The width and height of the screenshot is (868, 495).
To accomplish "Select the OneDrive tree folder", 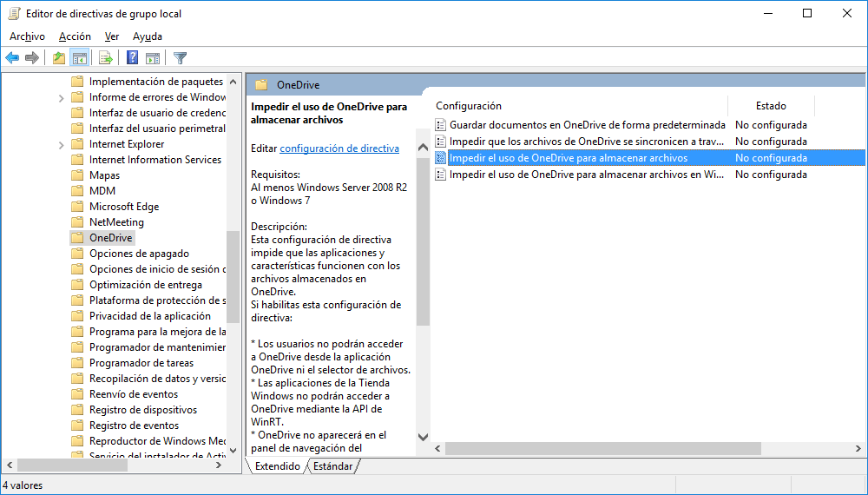I will tap(111, 238).
